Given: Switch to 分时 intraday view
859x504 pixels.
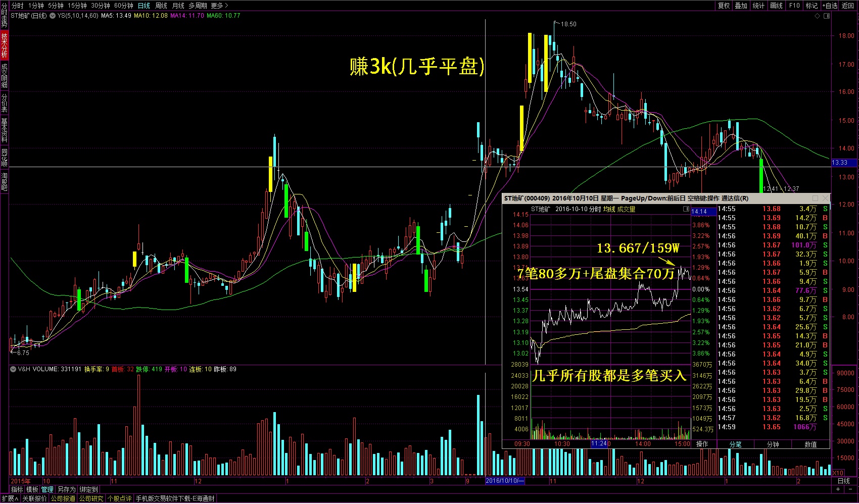Looking at the screenshot, I should click(x=17, y=6).
